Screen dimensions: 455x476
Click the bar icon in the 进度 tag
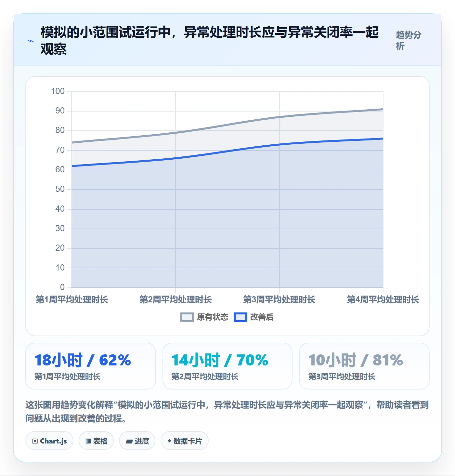129,441
